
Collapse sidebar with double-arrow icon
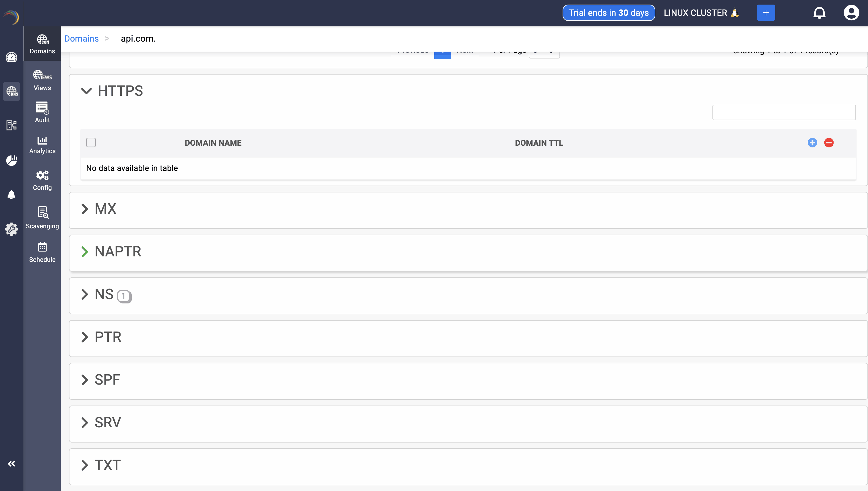pos(11,464)
